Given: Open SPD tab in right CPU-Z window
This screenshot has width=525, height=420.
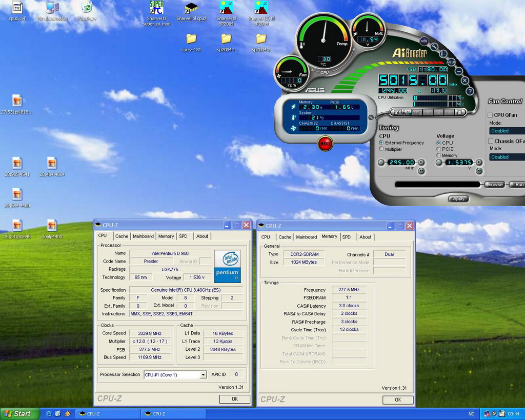Looking at the screenshot, I should [x=347, y=237].
